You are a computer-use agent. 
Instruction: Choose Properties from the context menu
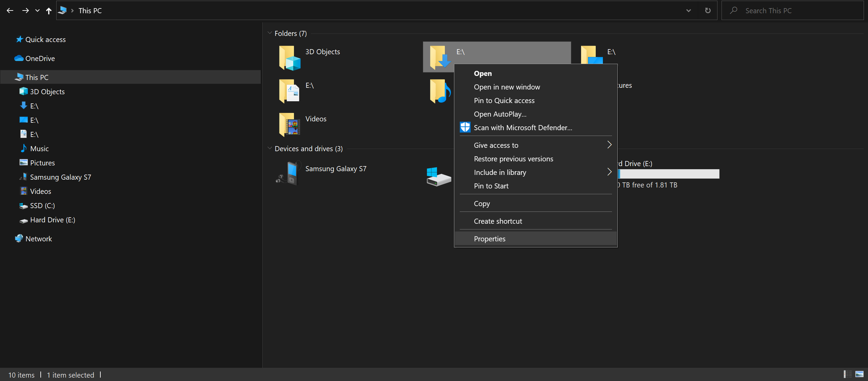[536, 239]
